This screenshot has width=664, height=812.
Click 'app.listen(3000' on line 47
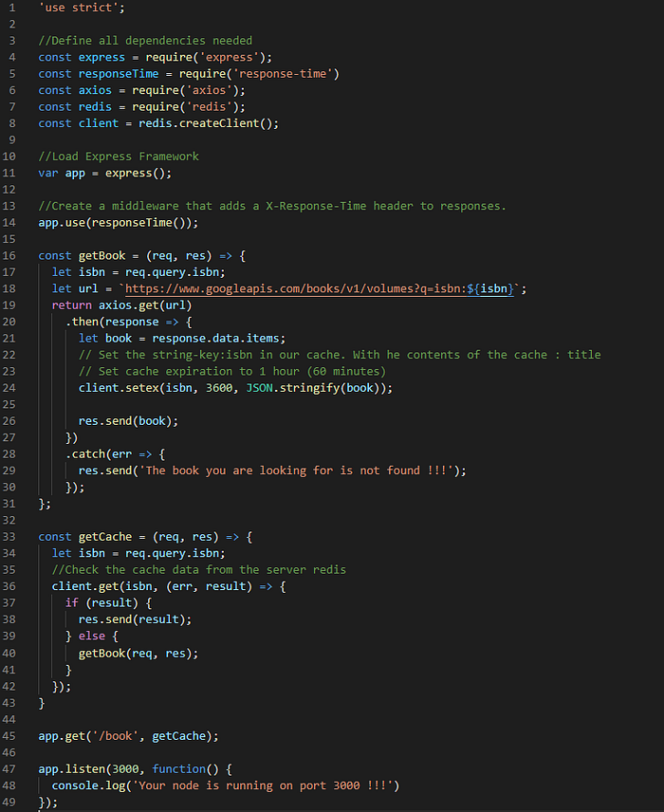tap(88, 769)
